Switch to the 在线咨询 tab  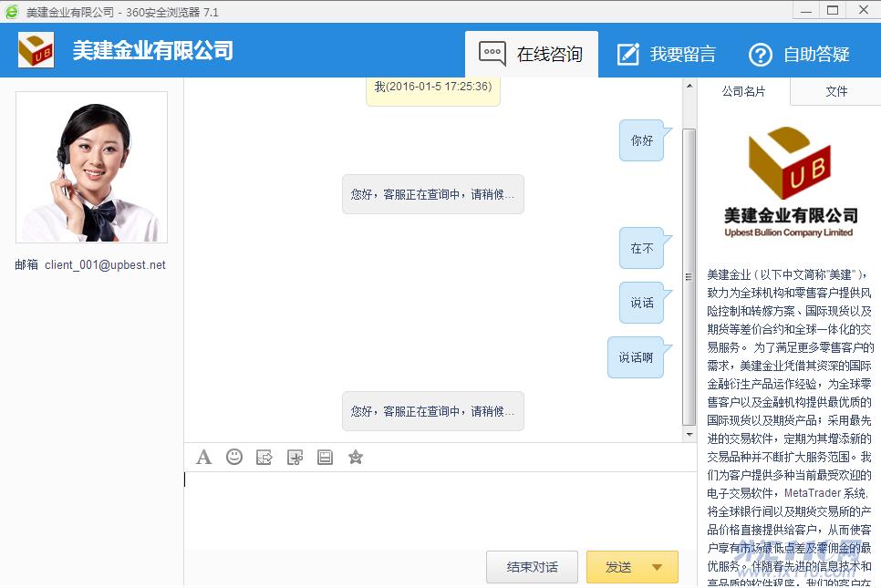[532, 54]
